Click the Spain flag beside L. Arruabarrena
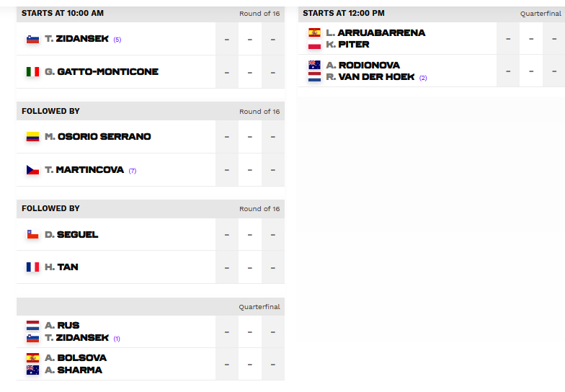565x392 pixels. (314, 32)
